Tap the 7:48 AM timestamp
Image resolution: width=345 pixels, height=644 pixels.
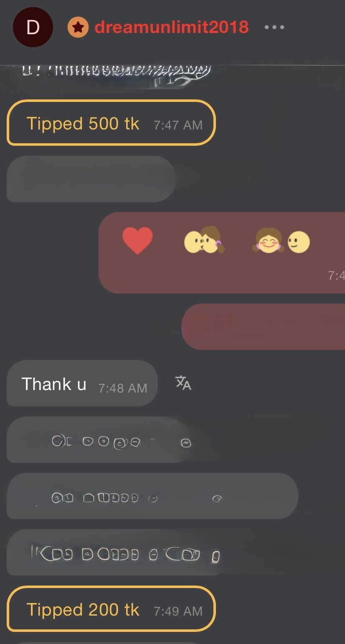(123, 388)
